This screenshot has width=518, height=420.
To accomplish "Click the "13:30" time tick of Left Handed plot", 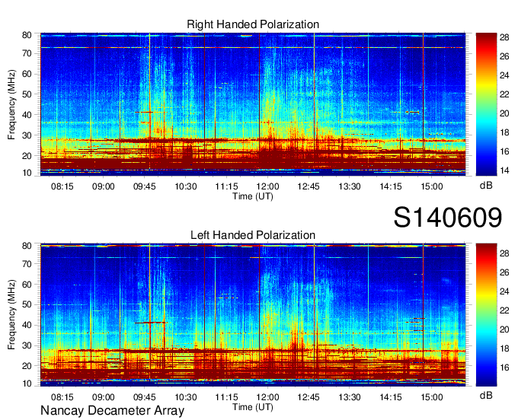I will [x=350, y=397].
